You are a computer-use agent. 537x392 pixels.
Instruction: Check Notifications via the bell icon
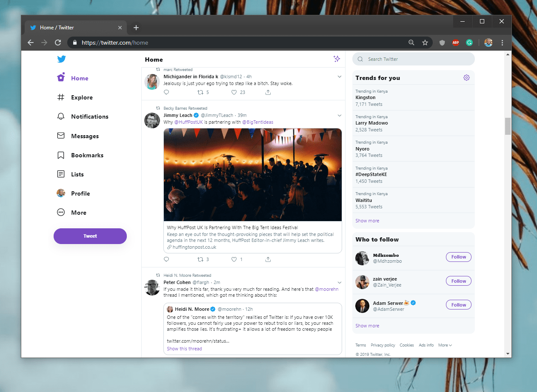pos(61,116)
